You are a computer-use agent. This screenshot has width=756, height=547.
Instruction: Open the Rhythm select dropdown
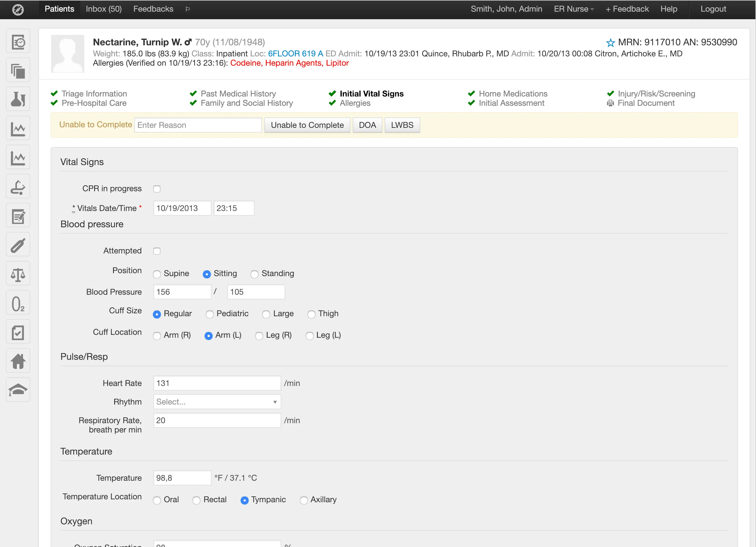[217, 402]
